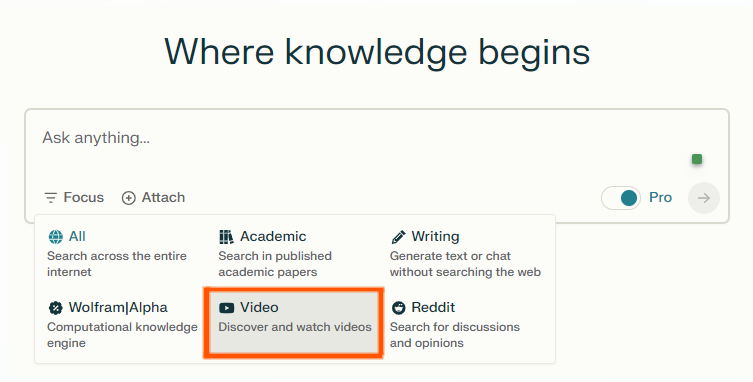Click the Video play icon
Screen dimensions: 753x382
(226, 308)
